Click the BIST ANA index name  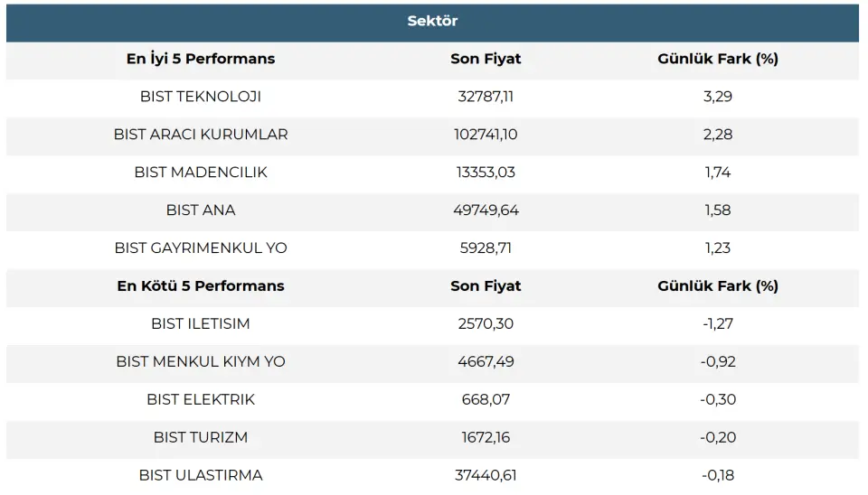pos(201,210)
